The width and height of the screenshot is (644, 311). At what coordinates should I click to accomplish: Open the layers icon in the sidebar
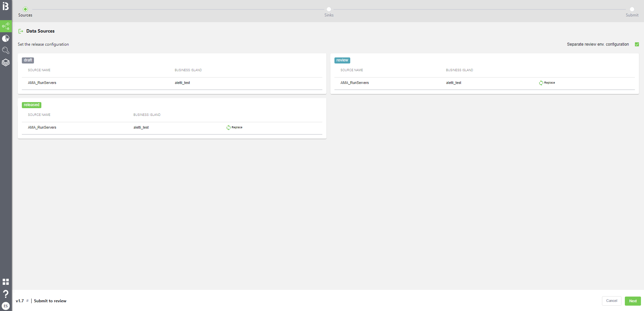[6, 62]
